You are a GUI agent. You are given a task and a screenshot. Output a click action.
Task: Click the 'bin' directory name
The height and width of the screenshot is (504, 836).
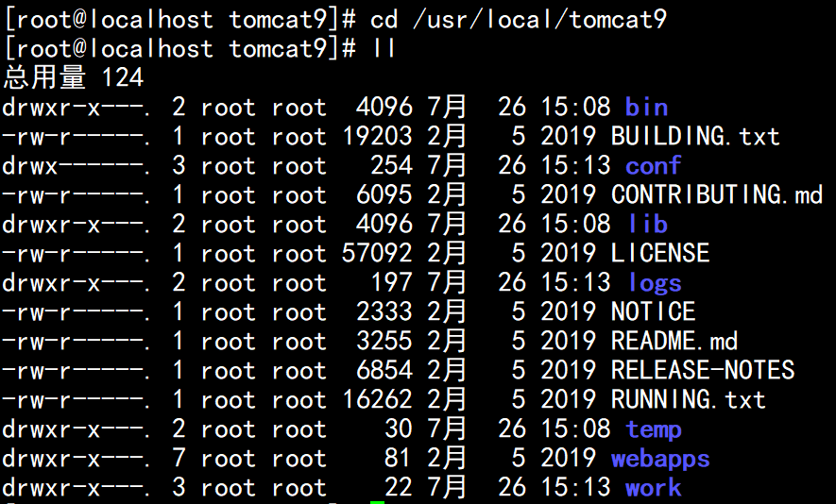646,107
